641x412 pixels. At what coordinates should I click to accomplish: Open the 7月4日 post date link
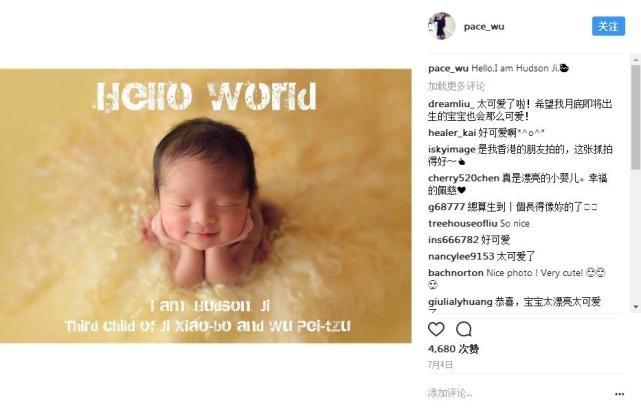click(x=440, y=365)
